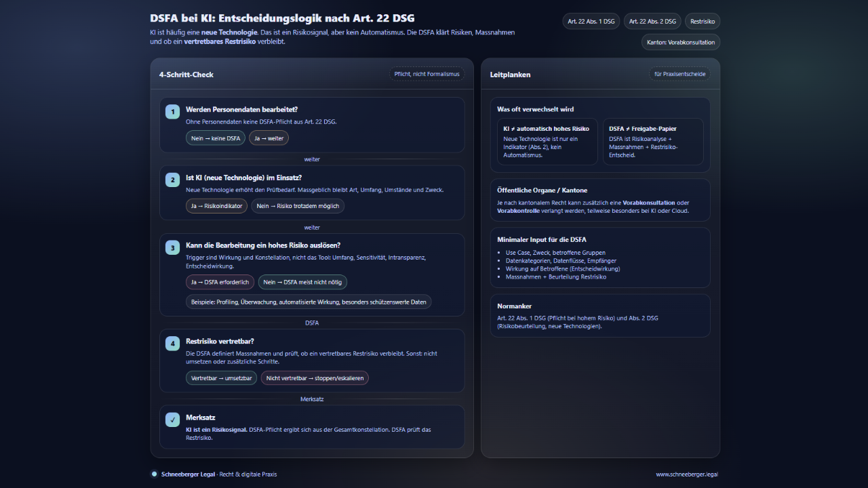Viewport: 868px width, 488px height.
Task: Select 'Vertretbar → umsetzbar' option in step 4
Action: coord(221,378)
